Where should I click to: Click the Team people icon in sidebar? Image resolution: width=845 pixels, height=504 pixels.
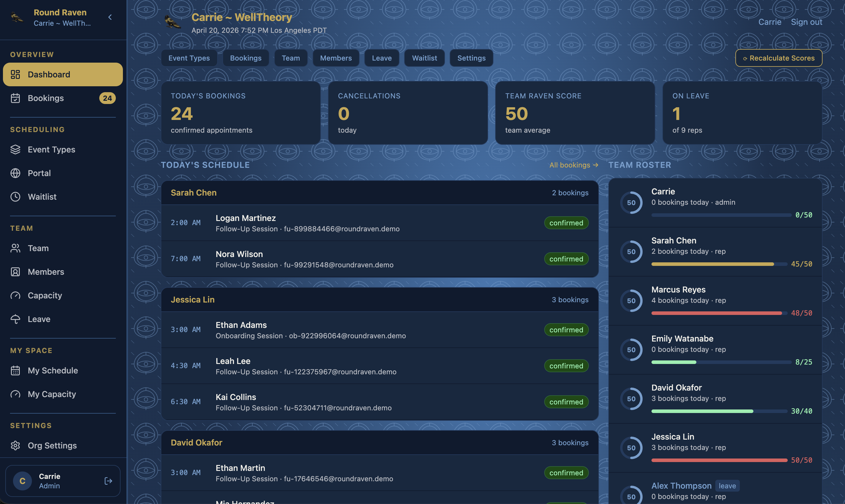tap(15, 248)
